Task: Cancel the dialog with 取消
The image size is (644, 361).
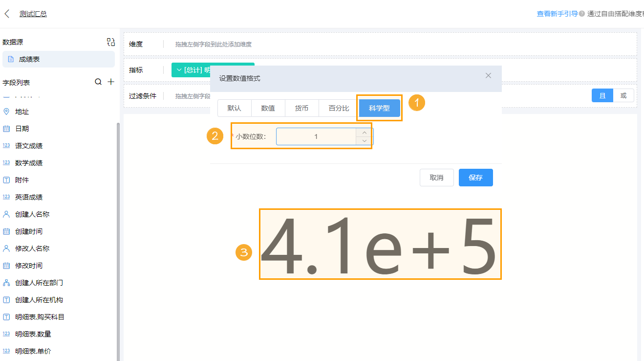Action: click(x=436, y=178)
